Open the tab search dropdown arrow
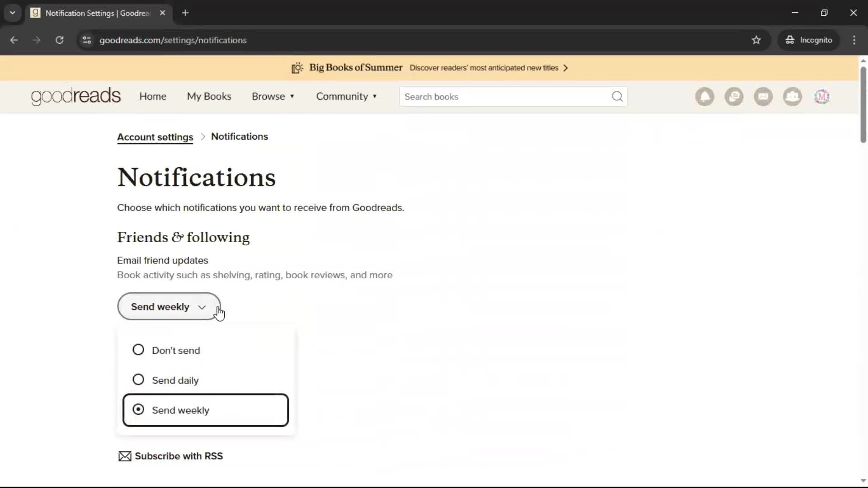The width and height of the screenshot is (868, 488). 13,13
